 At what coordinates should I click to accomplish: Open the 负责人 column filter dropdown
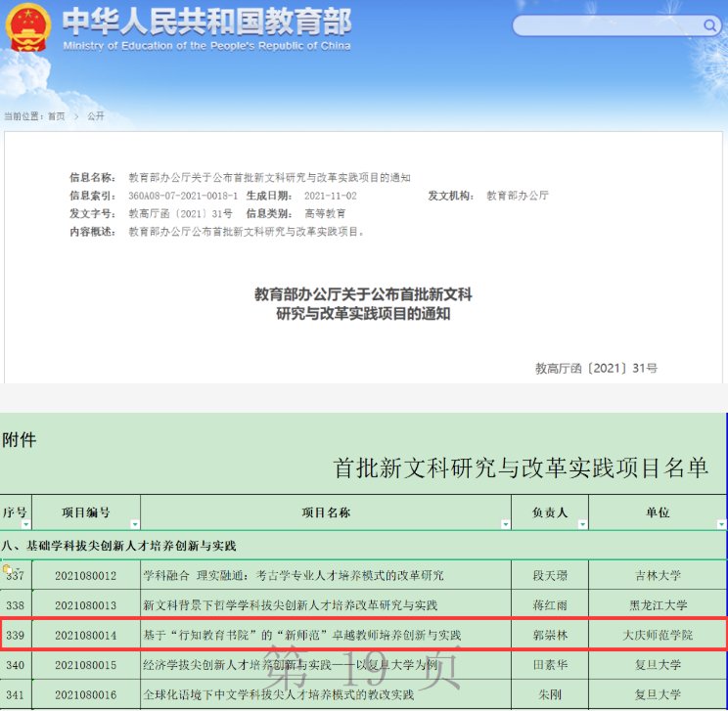(x=582, y=524)
